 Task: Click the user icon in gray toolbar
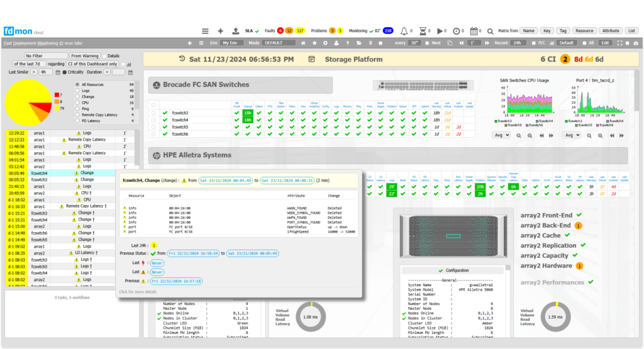(336, 43)
